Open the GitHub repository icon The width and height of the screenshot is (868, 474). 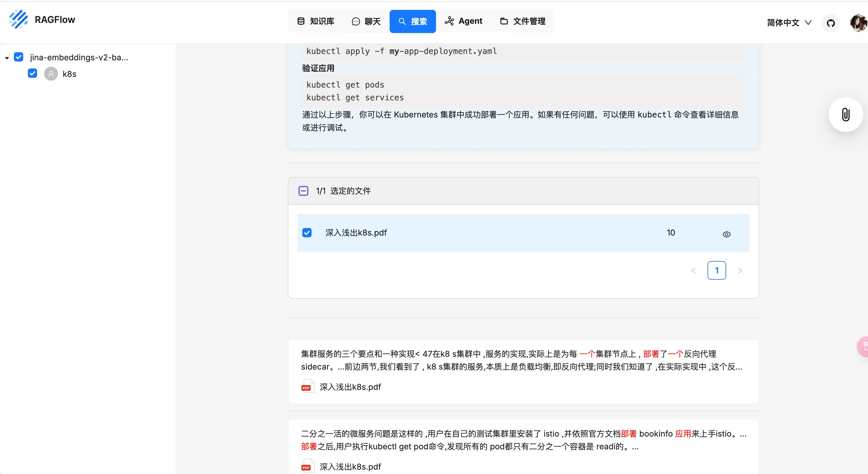[x=831, y=23]
